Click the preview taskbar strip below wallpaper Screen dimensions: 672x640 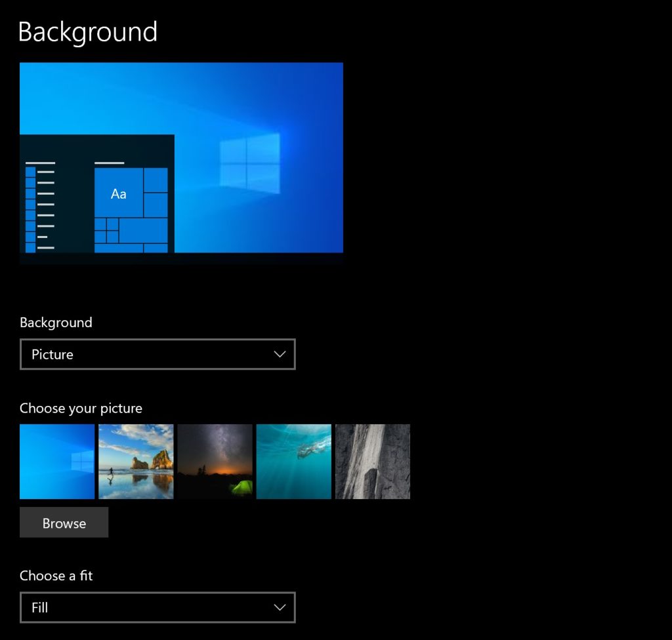(x=181, y=258)
